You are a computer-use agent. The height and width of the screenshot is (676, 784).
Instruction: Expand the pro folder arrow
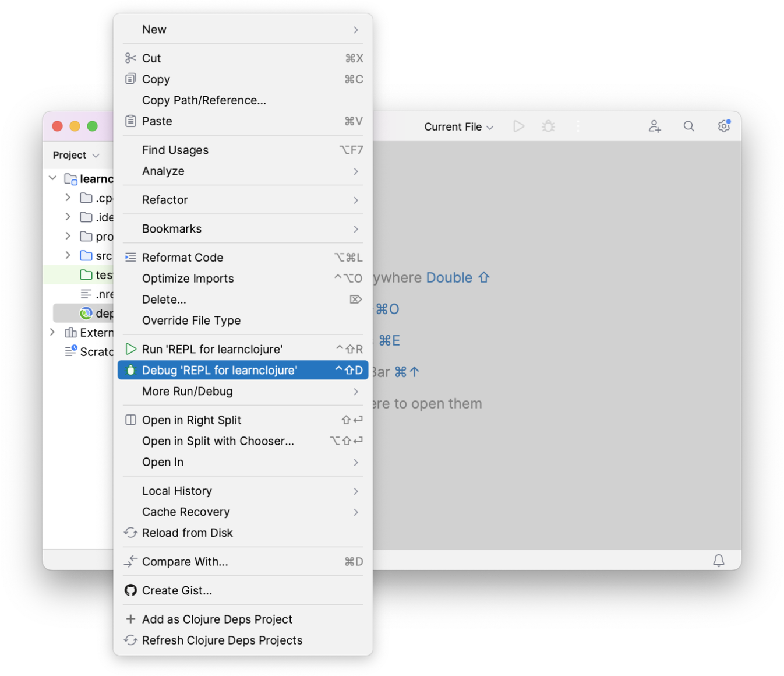click(x=68, y=236)
